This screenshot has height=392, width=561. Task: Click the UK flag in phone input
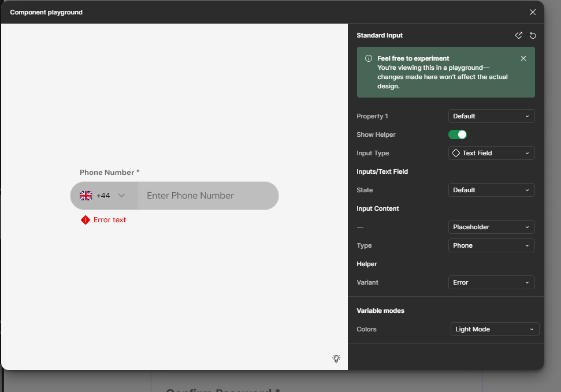(86, 196)
